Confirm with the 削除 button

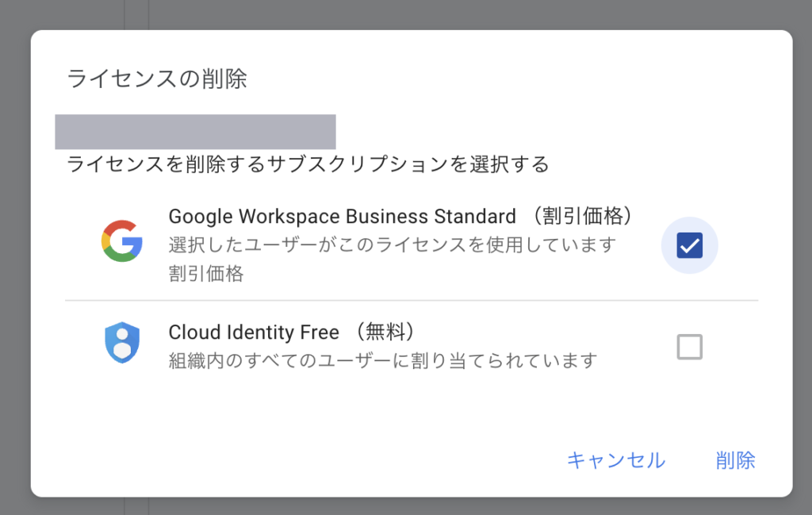[x=735, y=460]
